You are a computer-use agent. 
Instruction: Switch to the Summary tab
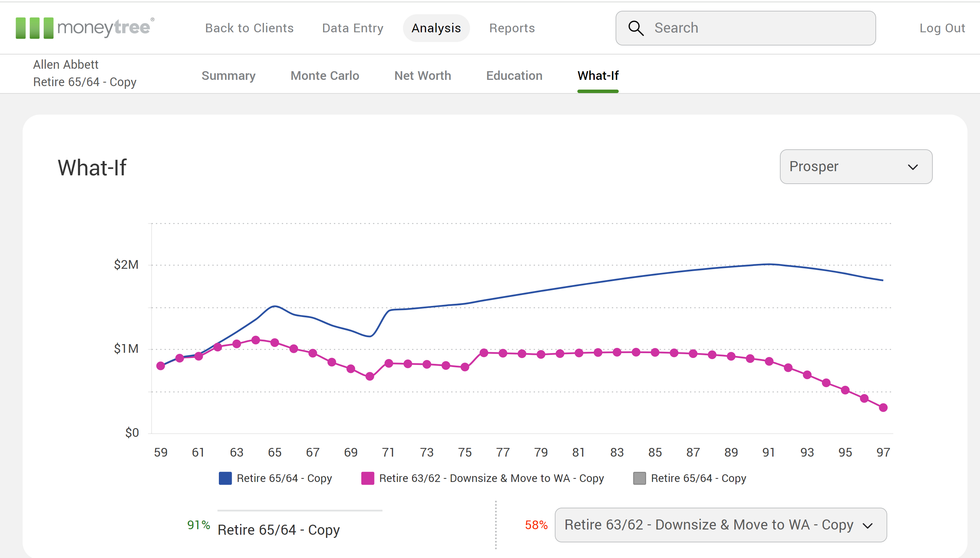point(229,75)
